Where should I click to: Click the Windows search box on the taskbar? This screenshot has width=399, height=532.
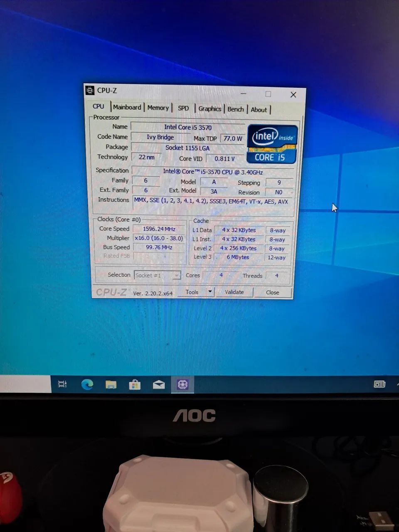[x=25, y=384]
